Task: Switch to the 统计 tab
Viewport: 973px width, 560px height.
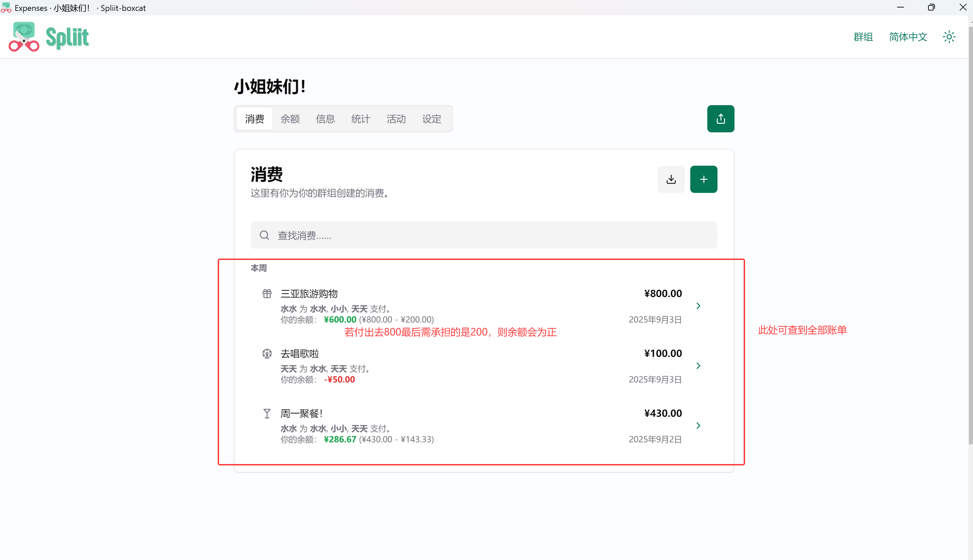Action: coord(361,119)
